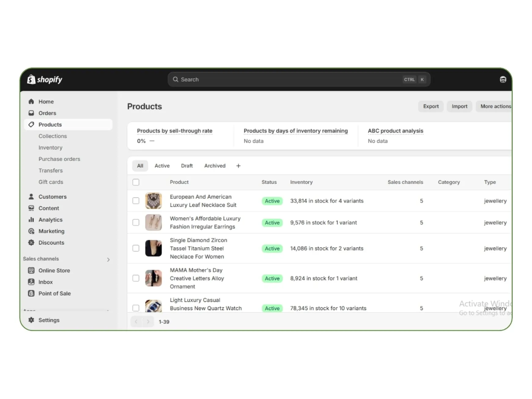The width and height of the screenshot is (532, 399).
Task: Click '78,345 in stock for 10 variants'
Action: tap(328, 308)
